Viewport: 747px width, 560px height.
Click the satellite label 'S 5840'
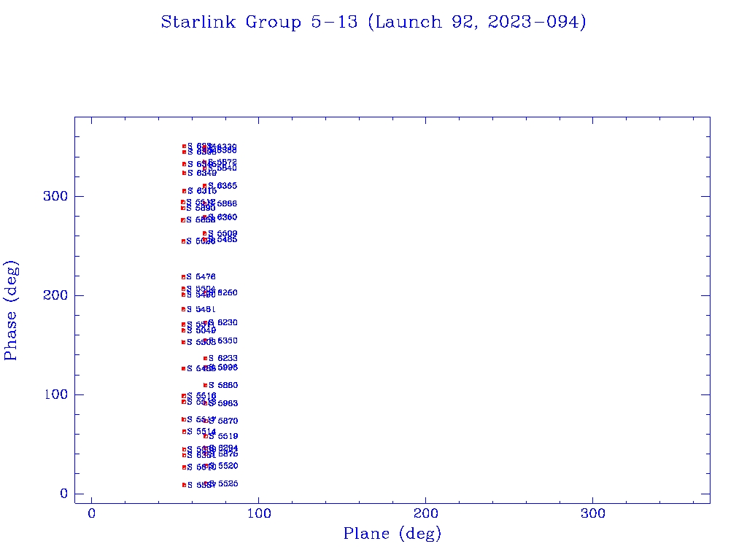click(222, 168)
